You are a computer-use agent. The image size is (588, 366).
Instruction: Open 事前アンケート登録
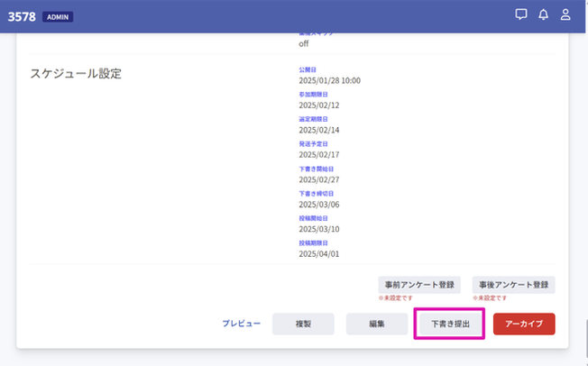coord(419,285)
